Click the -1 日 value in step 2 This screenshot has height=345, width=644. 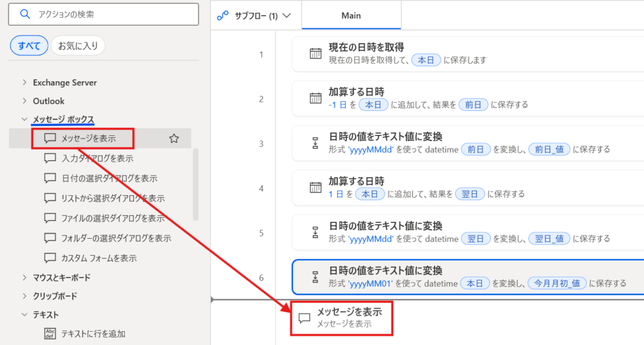click(338, 105)
